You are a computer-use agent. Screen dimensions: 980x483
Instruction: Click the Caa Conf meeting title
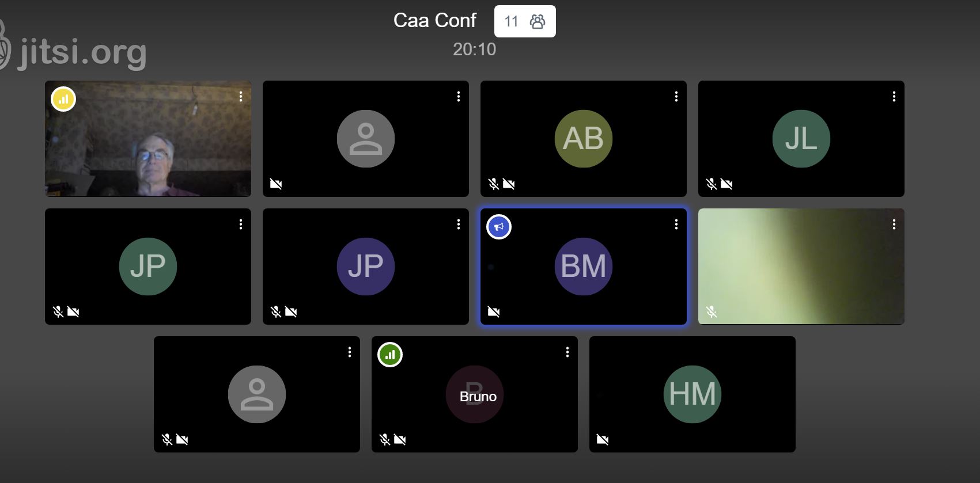pyautogui.click(x=435, y=21)
